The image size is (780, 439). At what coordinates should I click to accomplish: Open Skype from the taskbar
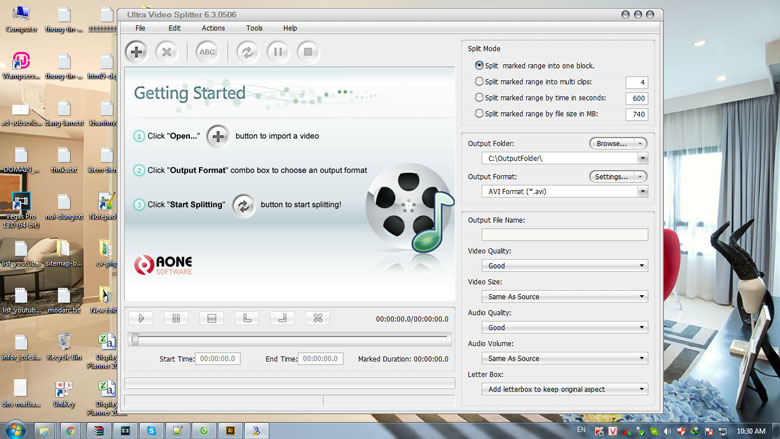coord(151,431)
